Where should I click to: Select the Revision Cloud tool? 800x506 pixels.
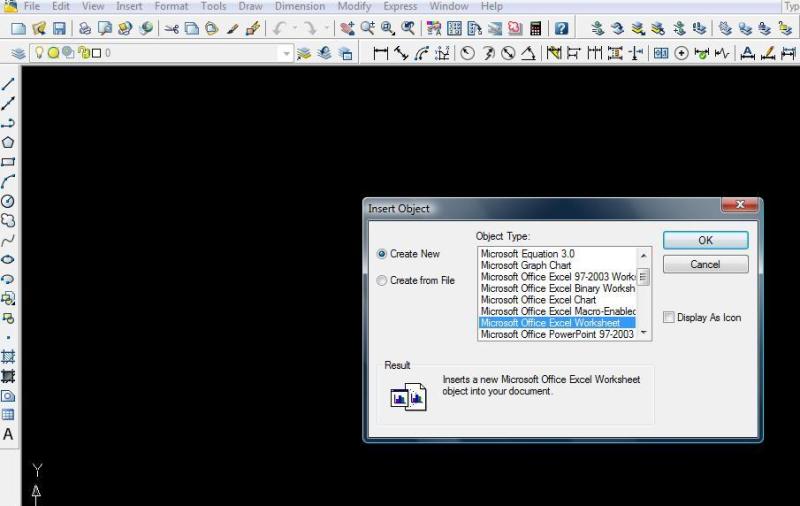coord(8,220)
